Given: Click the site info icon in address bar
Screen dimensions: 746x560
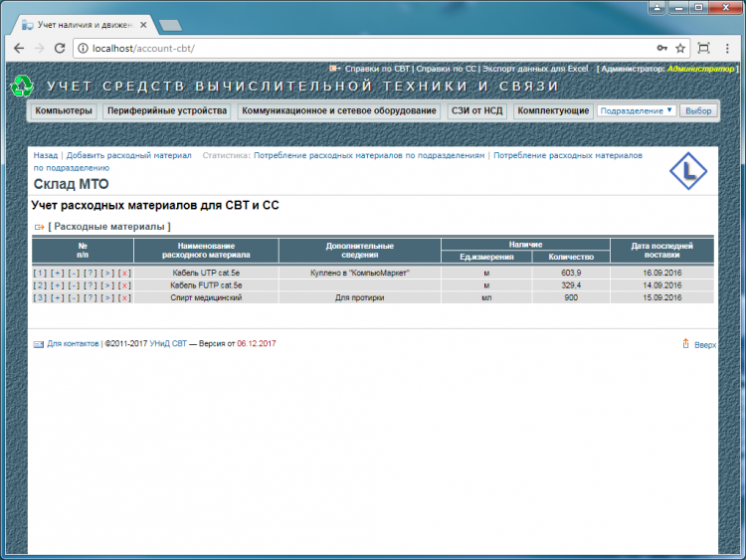Looking at the screenshot, I should (x=83, y=48).
